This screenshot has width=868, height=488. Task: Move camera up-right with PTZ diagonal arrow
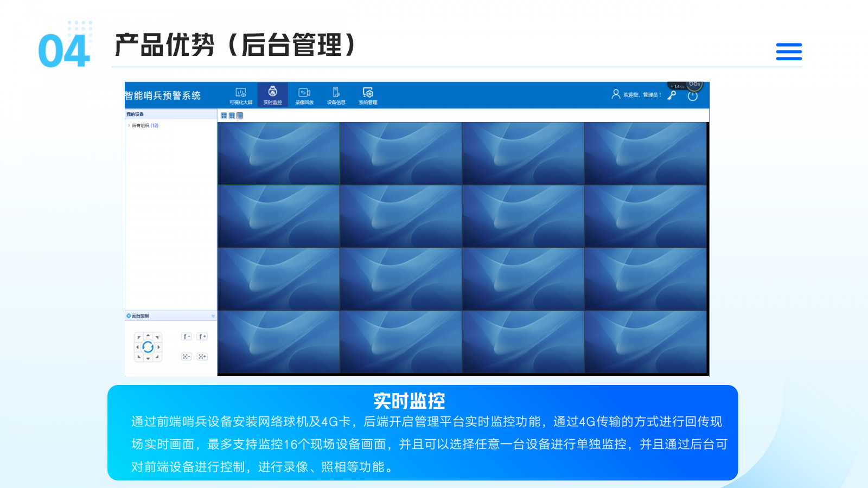pos(157,337)
